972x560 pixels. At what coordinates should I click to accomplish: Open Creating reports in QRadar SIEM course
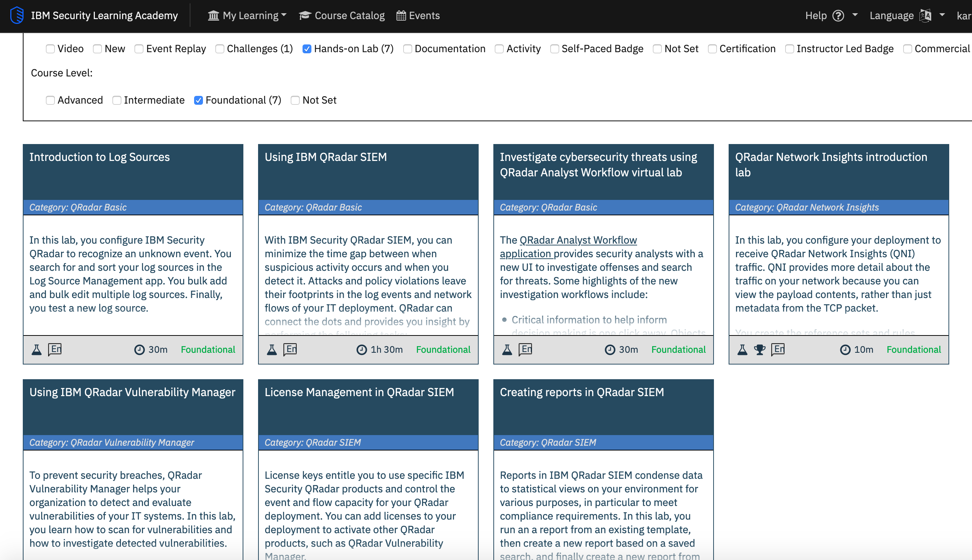coord(582,392)
